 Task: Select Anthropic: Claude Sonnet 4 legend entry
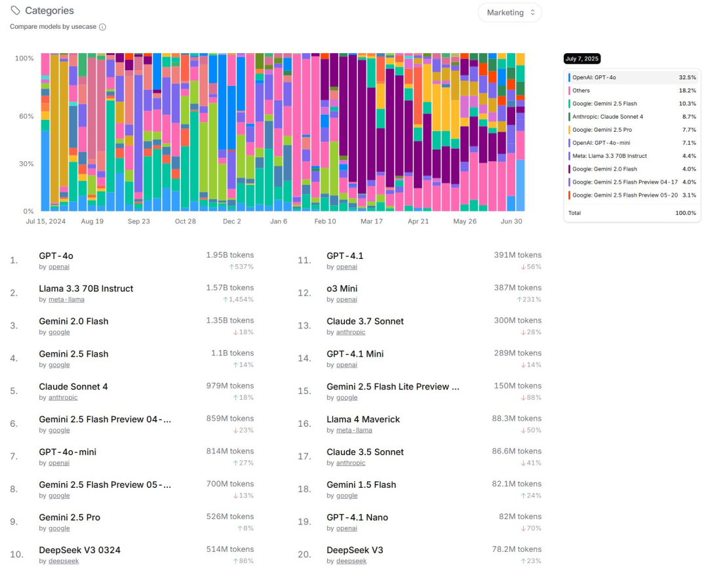(x=607, y=117)
